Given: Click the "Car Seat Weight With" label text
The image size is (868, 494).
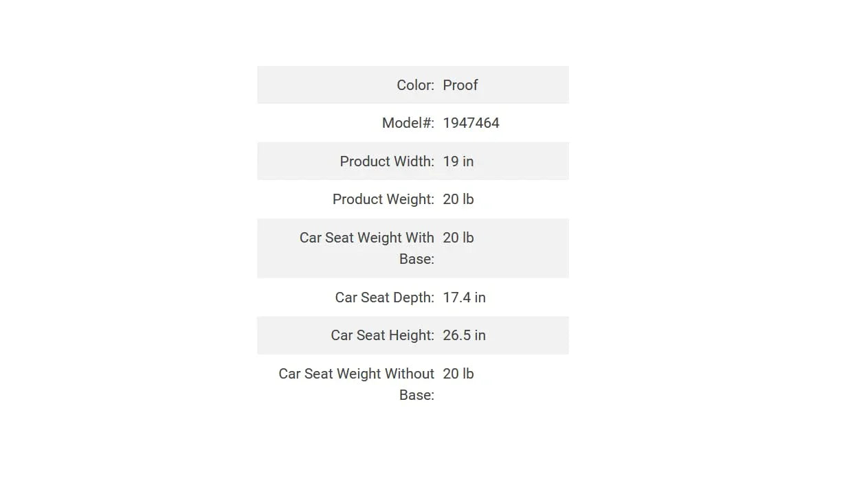Looking at the screenshot, I should tap(366, 238).
